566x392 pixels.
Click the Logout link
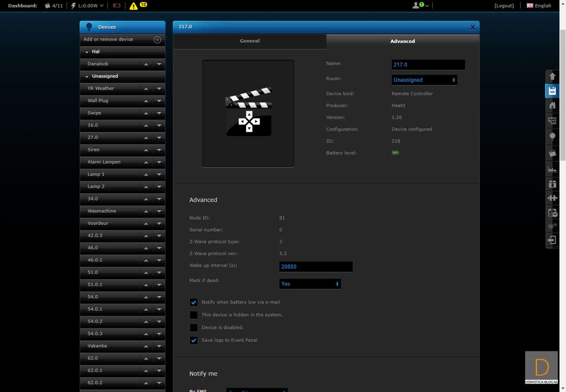(x=504, y=6)
